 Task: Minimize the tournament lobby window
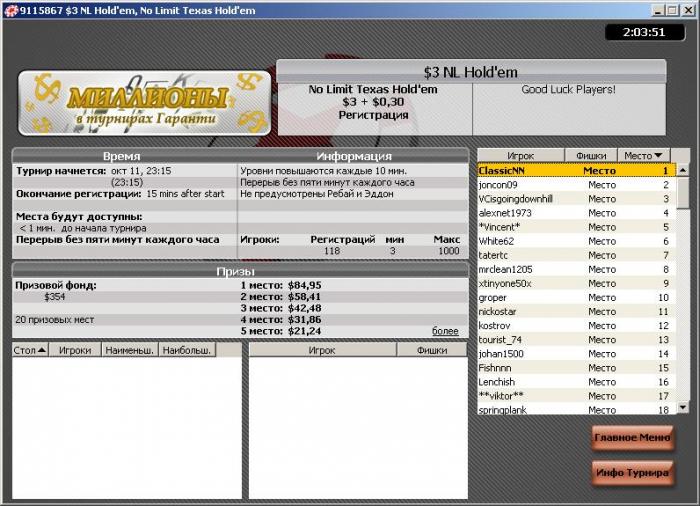[x=657, y=10]
